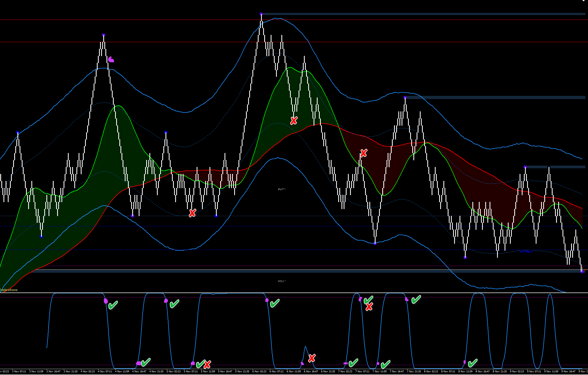Click the red horizontal resistance line

coord(294,42)
